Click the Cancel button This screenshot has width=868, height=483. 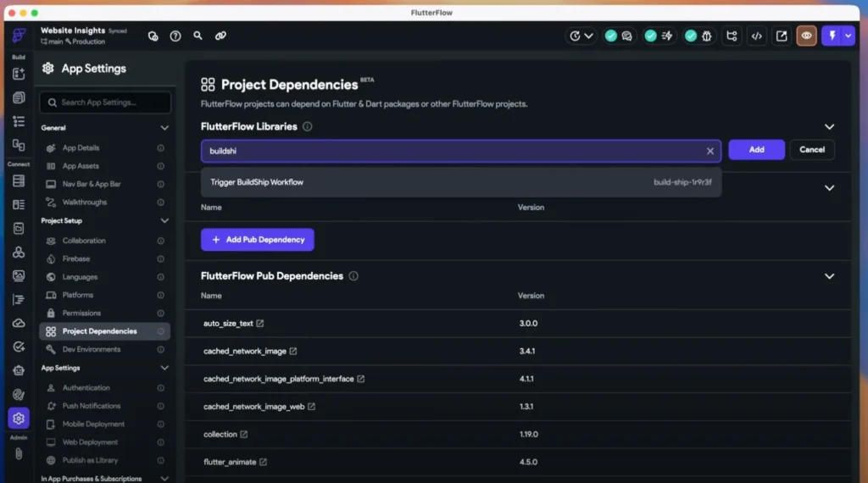[812, 150]
